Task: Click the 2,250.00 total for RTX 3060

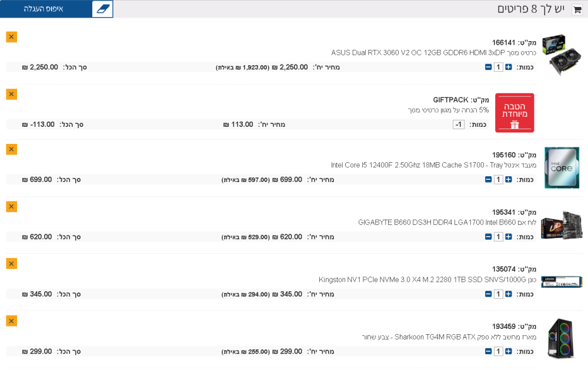Action: coord(40,67)
